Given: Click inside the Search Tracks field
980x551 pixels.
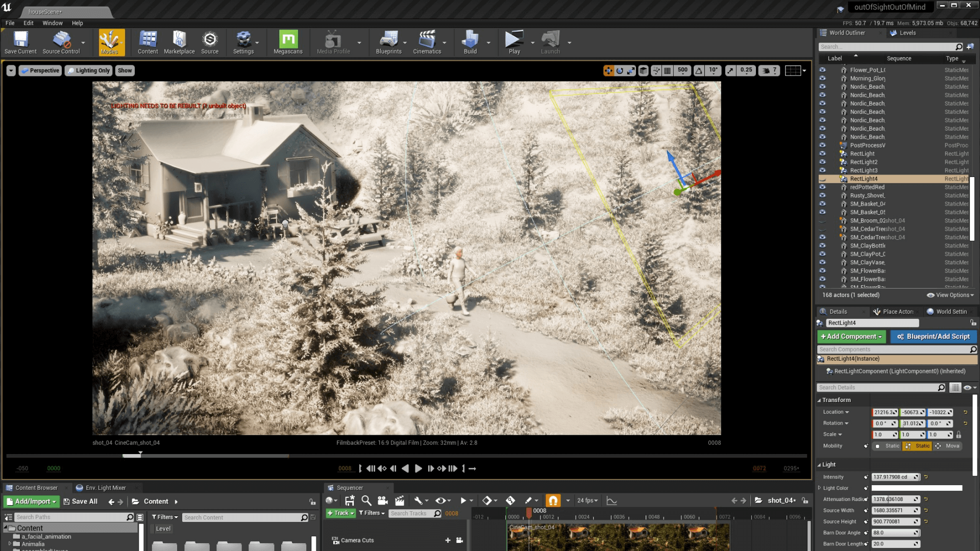Looking at the screenshot, I should point(414,513).
